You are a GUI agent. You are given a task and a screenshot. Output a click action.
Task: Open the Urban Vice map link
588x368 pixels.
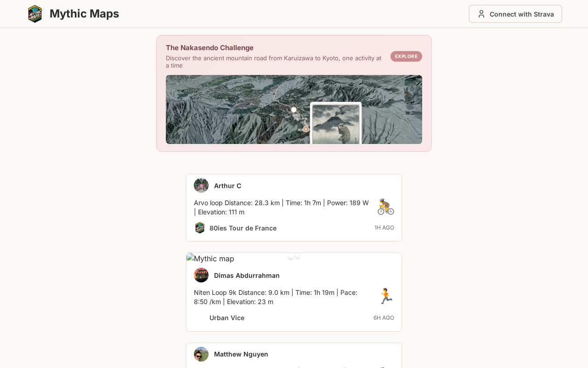(227, 318)
